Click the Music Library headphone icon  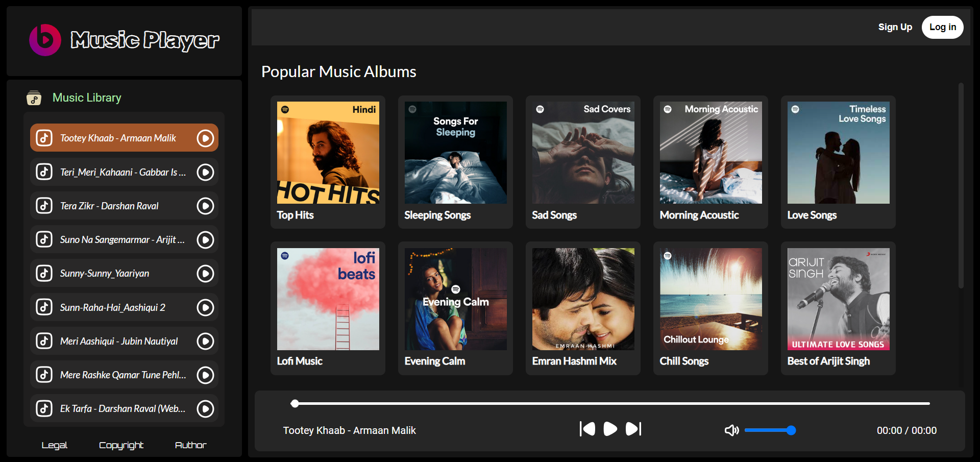[x=34, y=98]
